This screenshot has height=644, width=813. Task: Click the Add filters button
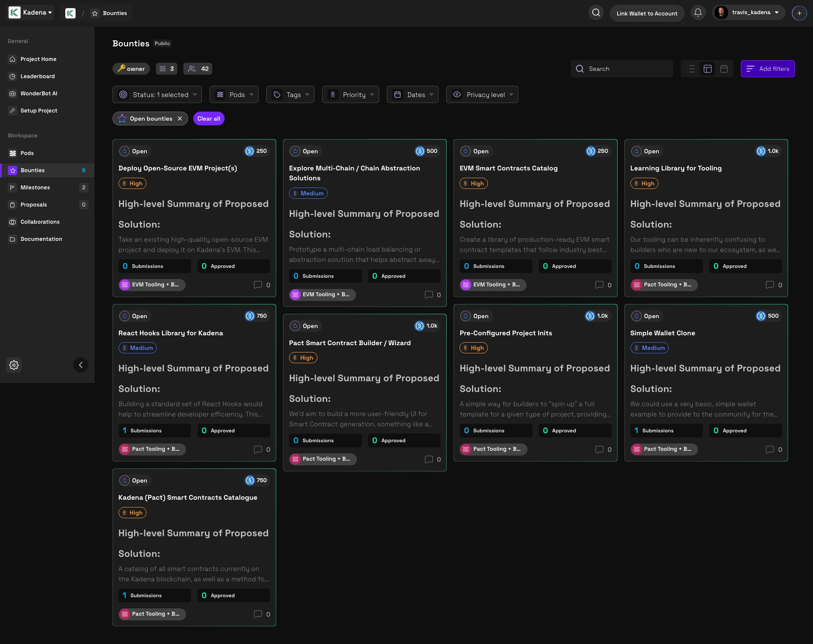click(x=767, y=69)
